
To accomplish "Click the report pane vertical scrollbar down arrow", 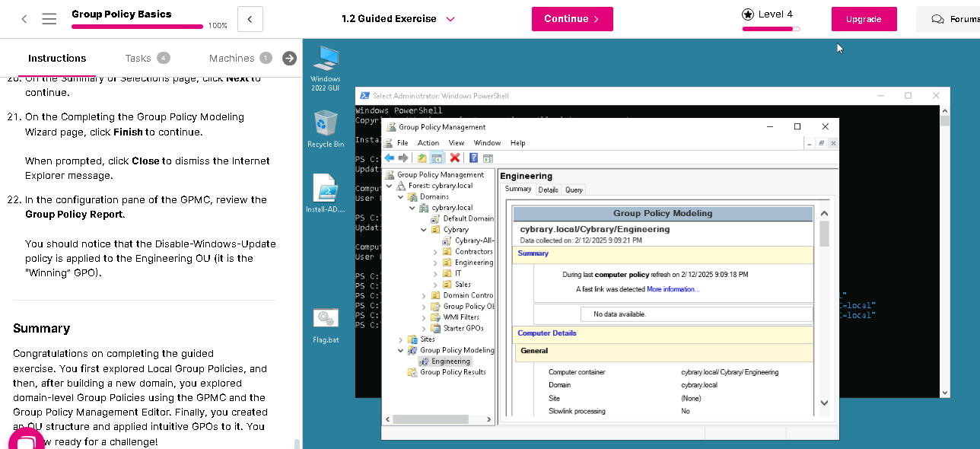I will click(x=824, y=403).
